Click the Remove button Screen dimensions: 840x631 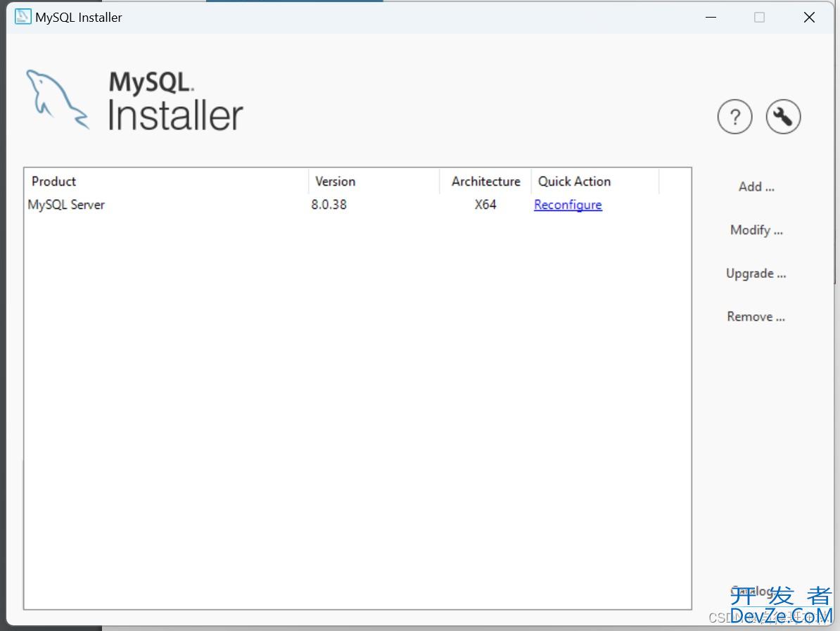(756, 317)
